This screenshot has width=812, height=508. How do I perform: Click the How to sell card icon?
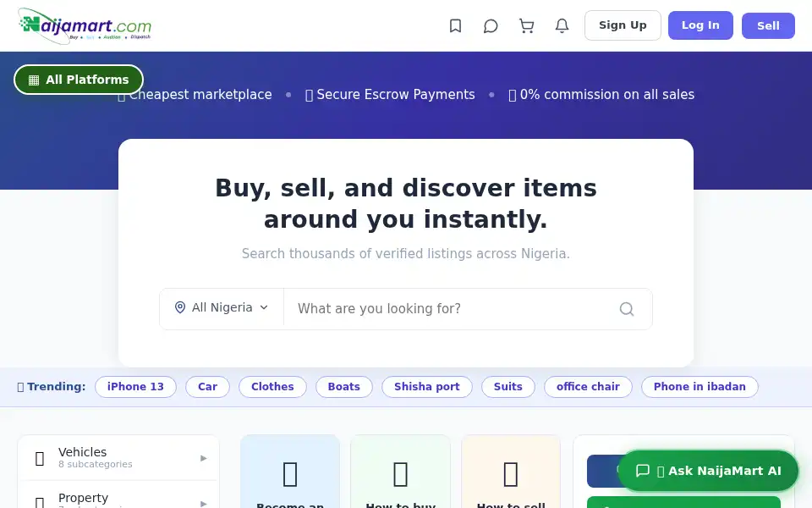point(511,474)
